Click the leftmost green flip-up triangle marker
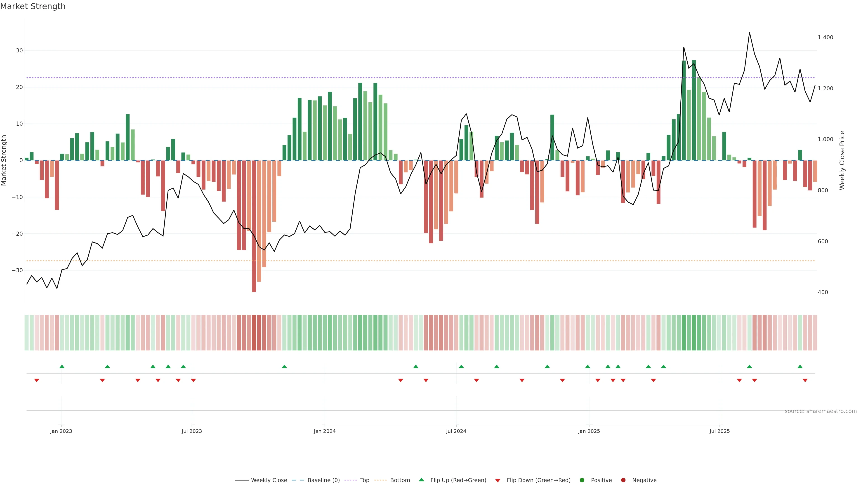This screenshot has width=868, height=488. [x=62, y=366]
